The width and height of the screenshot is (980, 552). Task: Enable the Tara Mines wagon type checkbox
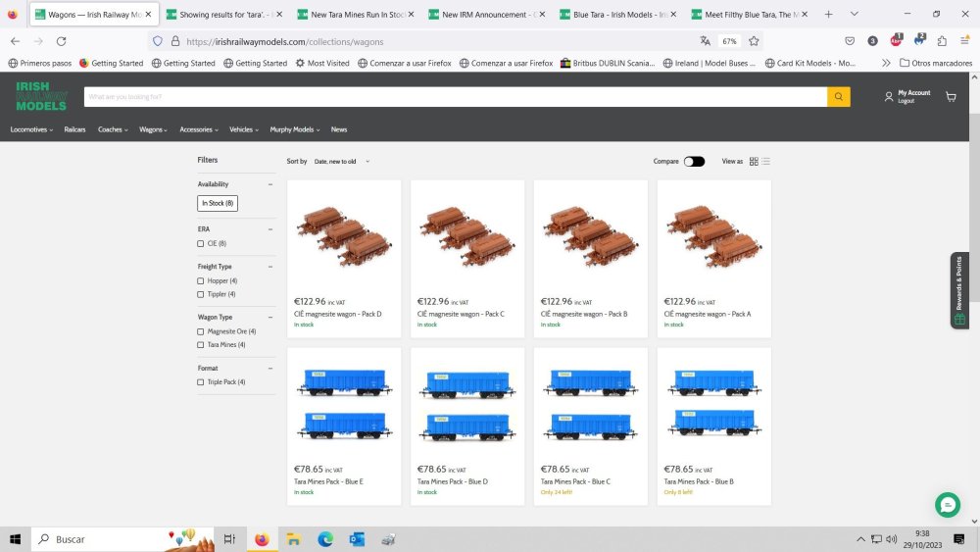201,345
